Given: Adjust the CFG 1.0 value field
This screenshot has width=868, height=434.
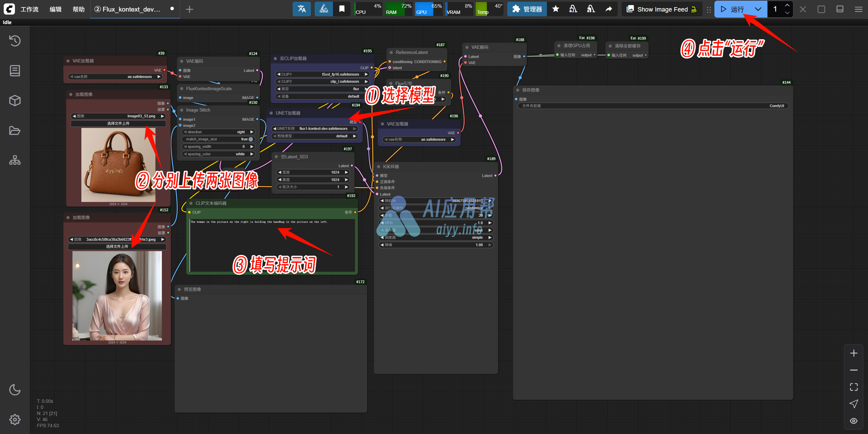Looking at the screenshot, I should (436, 223).
